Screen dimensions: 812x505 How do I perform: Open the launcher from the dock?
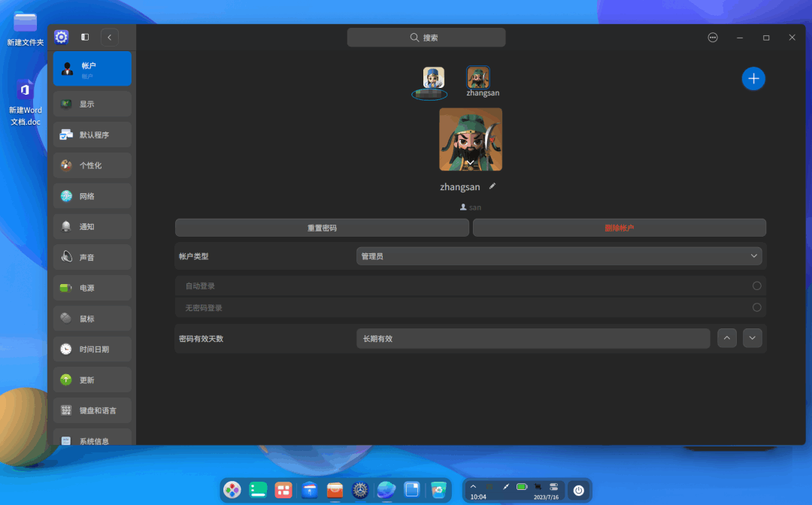(x=232, y=489)
